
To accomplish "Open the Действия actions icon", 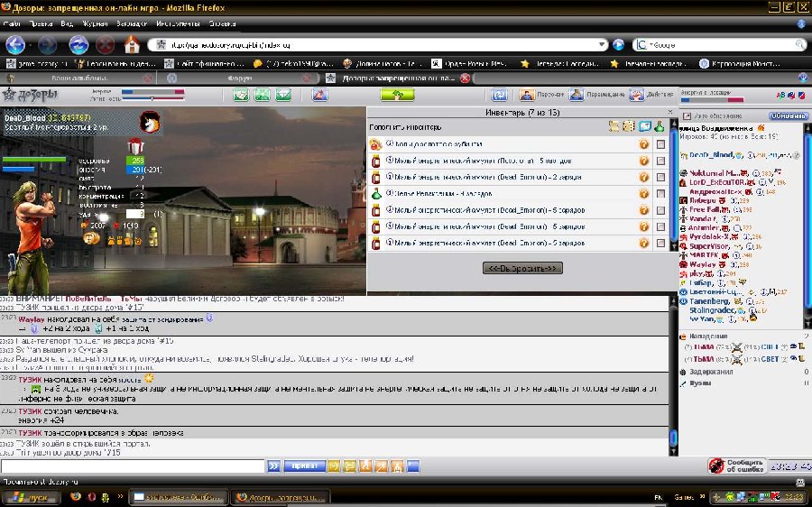I will point(636,95).
